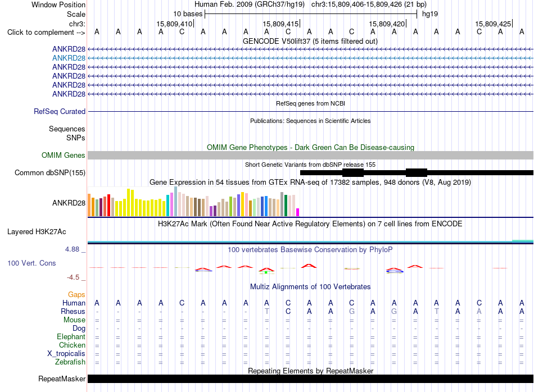Click the -4.5 lower PhyloP scale value

73,277
